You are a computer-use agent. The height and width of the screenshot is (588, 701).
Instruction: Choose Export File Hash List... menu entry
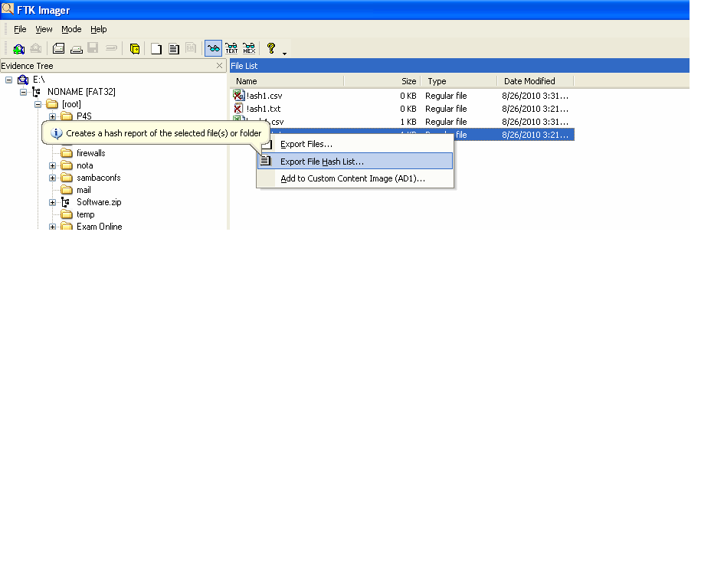[x=355, y=162]
